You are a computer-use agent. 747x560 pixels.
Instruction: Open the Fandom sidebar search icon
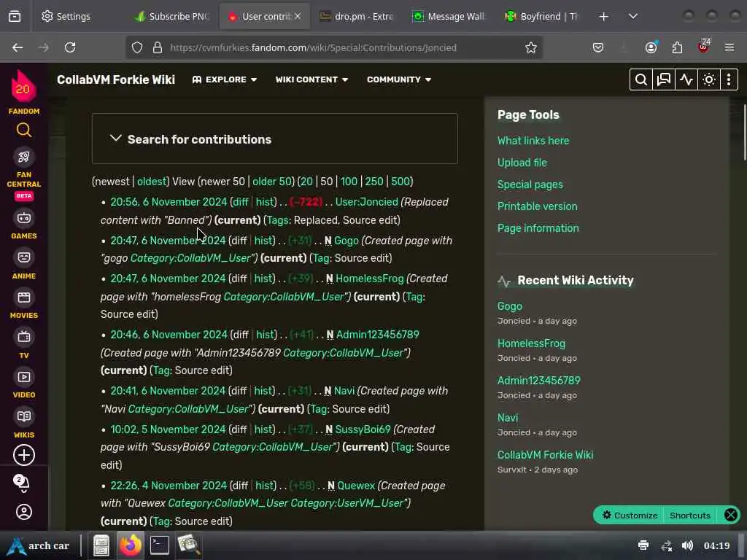coord(24,130)
